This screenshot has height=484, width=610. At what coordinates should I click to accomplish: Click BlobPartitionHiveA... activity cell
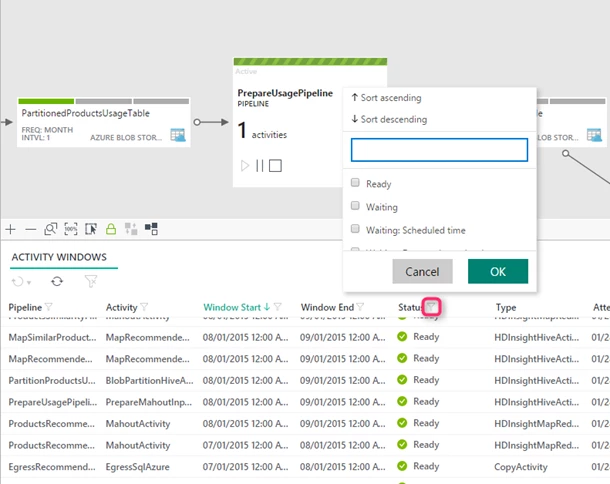[149, 381]
